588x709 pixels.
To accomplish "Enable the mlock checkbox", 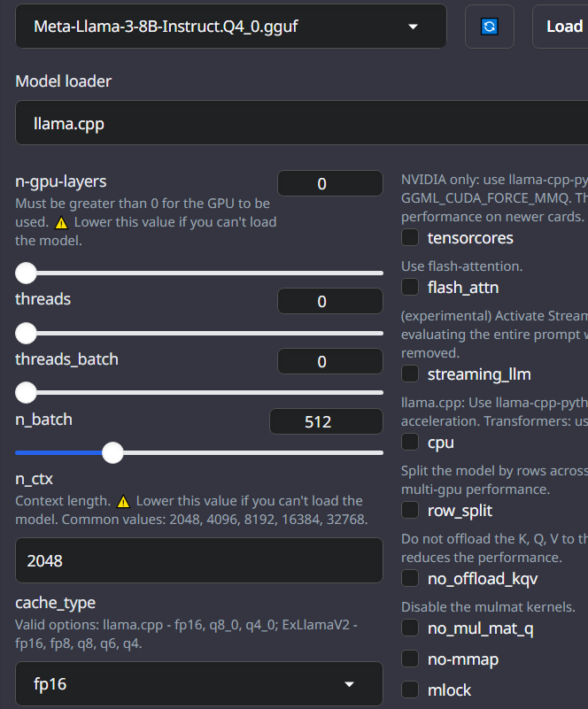I will point(410,690).
